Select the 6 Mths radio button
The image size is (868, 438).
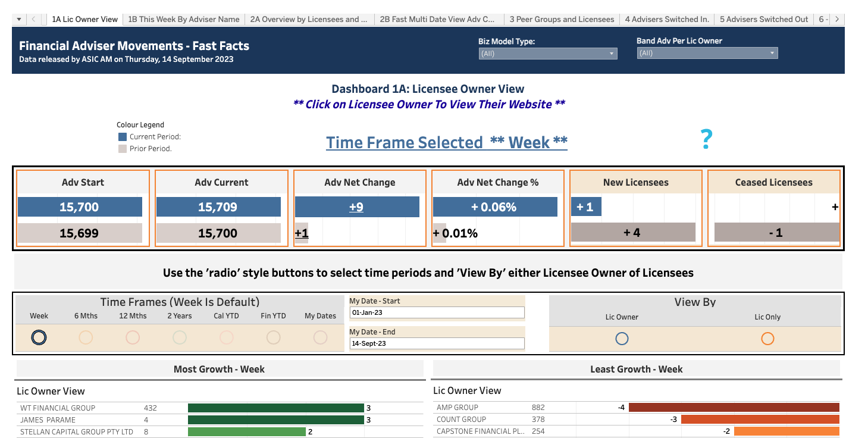coord(86,337)
